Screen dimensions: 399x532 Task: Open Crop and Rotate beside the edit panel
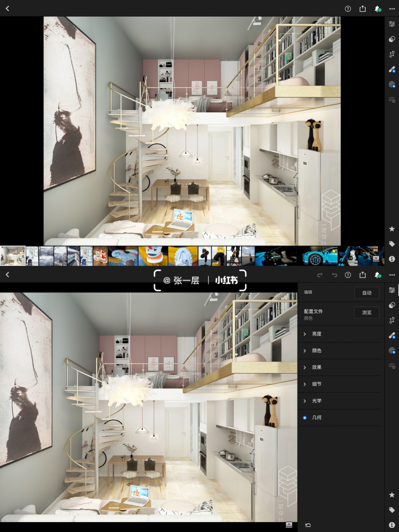pos(392,320)
